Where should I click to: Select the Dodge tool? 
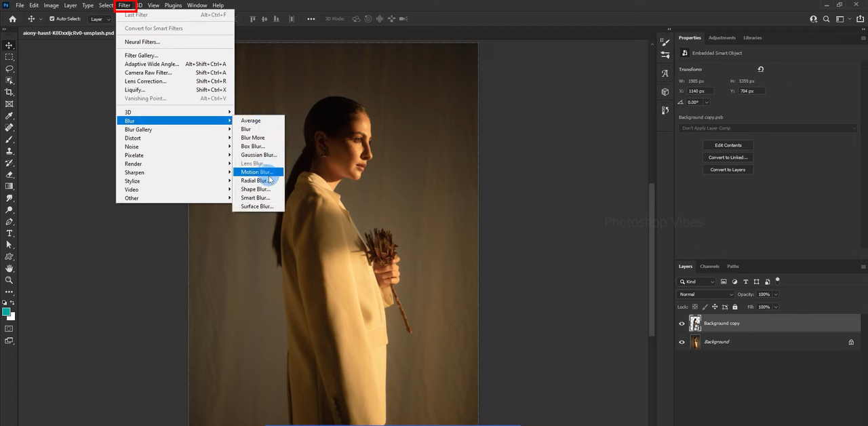pos(9,210)
